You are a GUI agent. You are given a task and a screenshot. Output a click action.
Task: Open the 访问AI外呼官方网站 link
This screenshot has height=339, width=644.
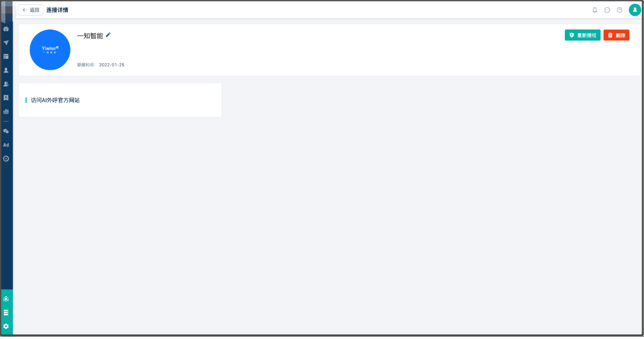[55, 100]
